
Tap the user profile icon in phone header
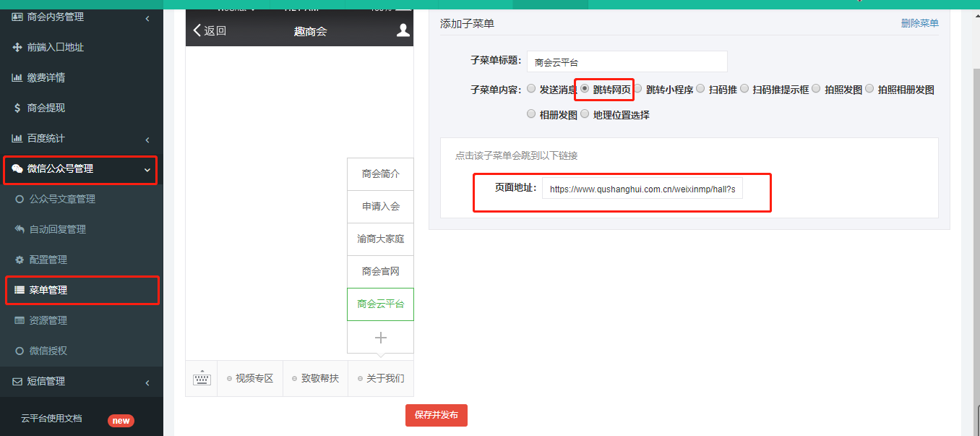click(403, 30)
